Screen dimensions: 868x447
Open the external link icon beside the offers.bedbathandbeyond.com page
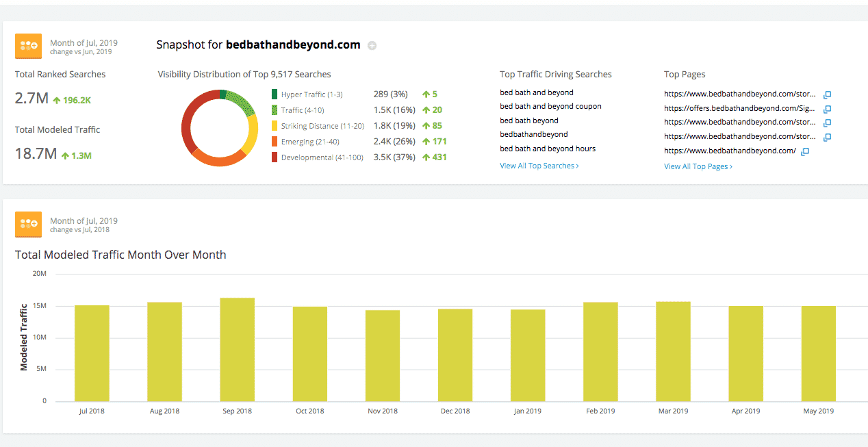pyautogui.click(x=827, y=109)
